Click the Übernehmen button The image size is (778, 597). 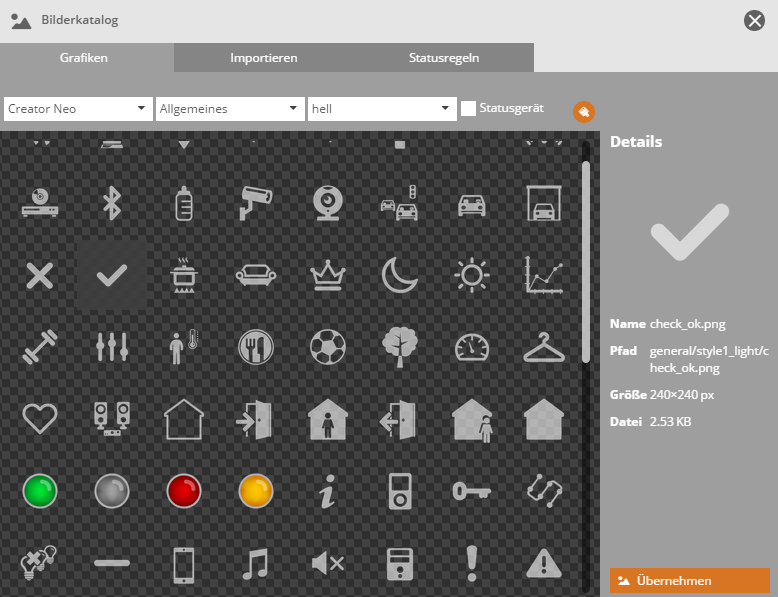(689, 580)
